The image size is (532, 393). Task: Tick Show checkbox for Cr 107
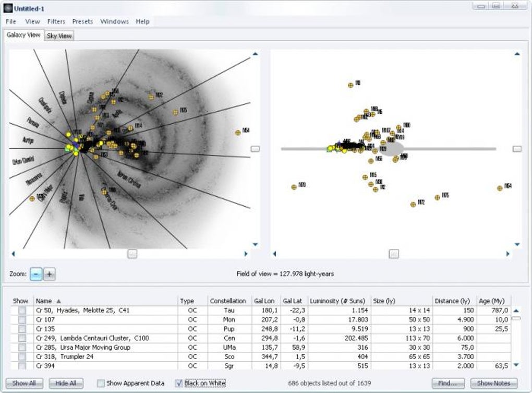point(22,320)
